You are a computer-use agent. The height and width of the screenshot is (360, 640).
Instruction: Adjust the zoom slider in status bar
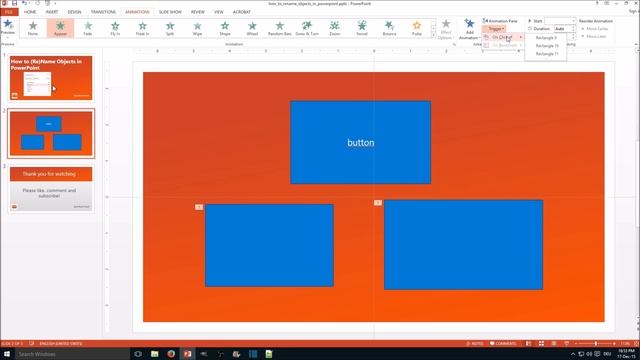[x=596, y=344]
